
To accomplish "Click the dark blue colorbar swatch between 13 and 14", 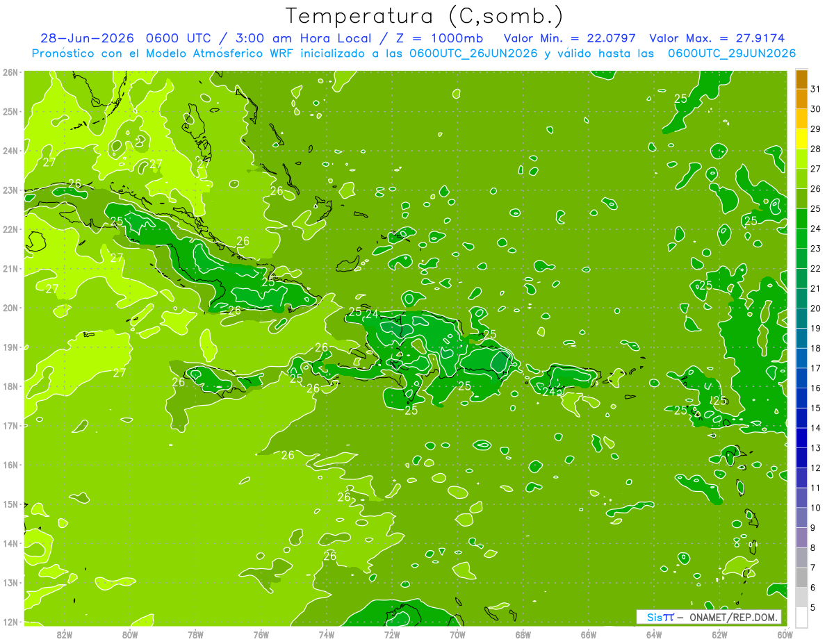I will pyautogui.click(x=801, y=438).
